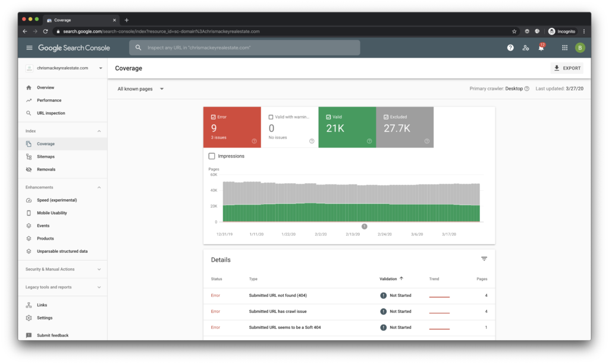Viewport: 609px width, 364px height.
Task: Collapse the Index section
Action: tap(99, 131)
